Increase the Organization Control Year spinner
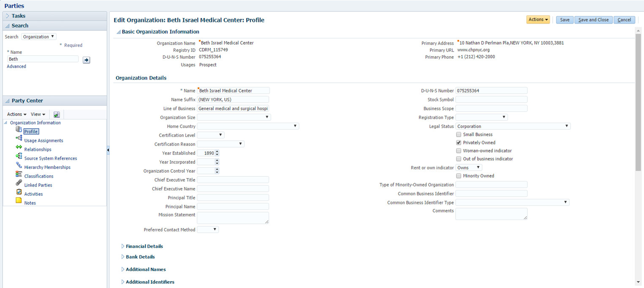The height and width of the screenshot is (288, 644). pos(217,169)
